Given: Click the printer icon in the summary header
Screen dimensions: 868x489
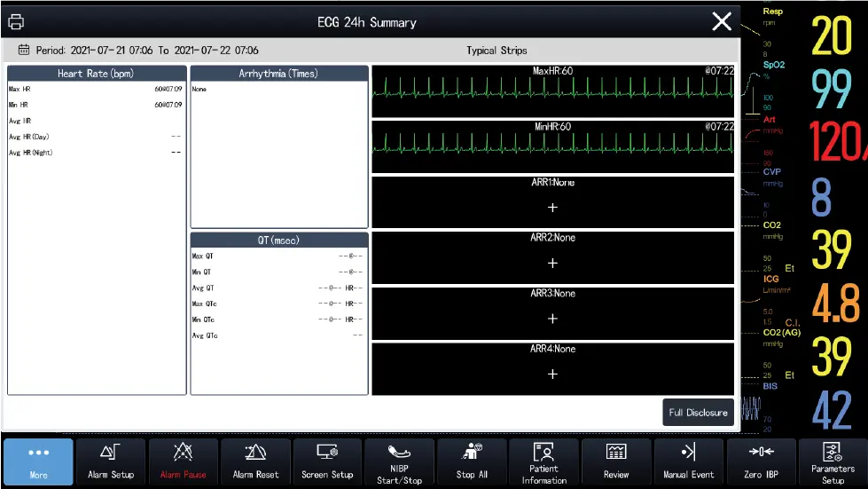Looking at the screenshot, I should pyautogui.click(x=16, y=22).
